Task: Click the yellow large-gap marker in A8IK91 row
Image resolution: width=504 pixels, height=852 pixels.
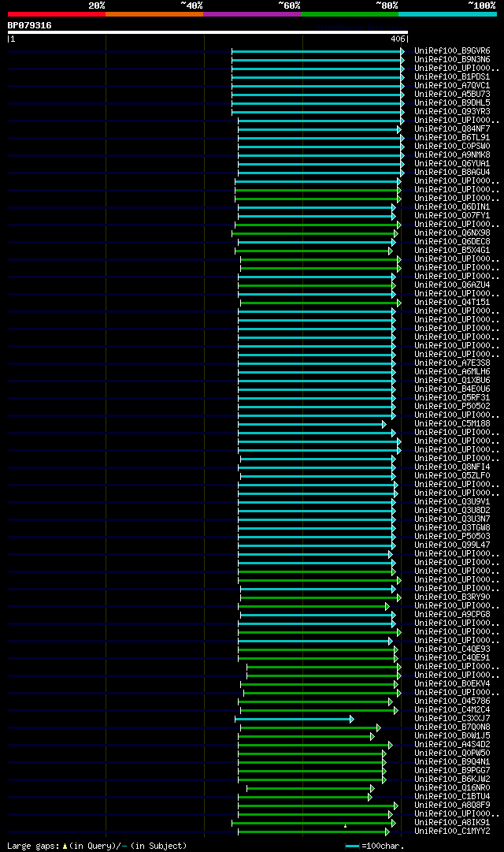Action: (x=346, y=826)
